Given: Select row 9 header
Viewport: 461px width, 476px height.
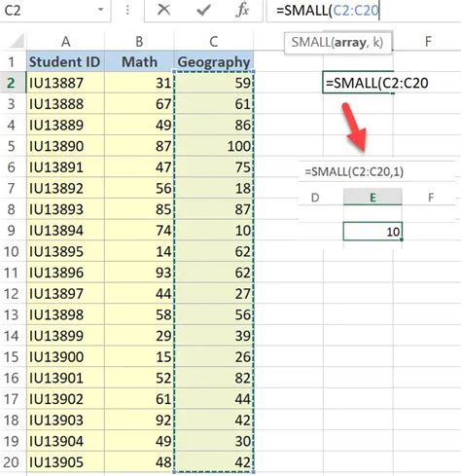Looking at the screenshot, I should [x=12, y=231].
